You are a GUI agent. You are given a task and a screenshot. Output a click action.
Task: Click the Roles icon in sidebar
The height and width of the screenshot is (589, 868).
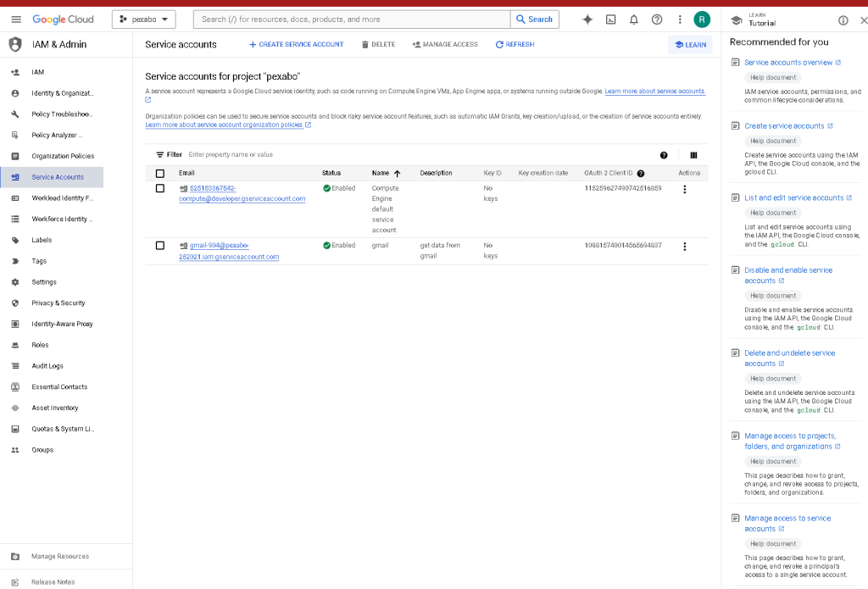pyautogui.click(x=15, y=345)
